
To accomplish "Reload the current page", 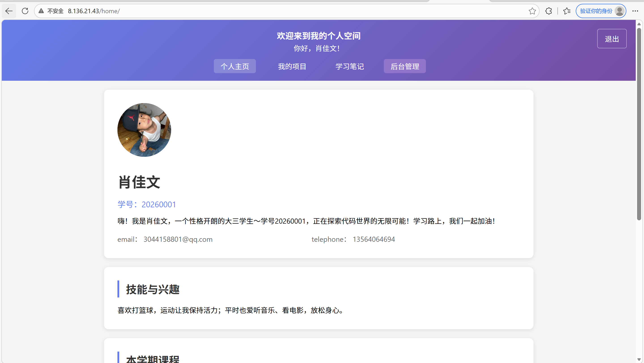I will coord(25,11).
